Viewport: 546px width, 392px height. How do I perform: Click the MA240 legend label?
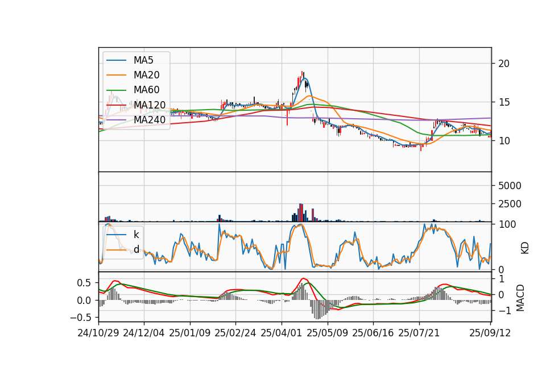tap(150, 120)
